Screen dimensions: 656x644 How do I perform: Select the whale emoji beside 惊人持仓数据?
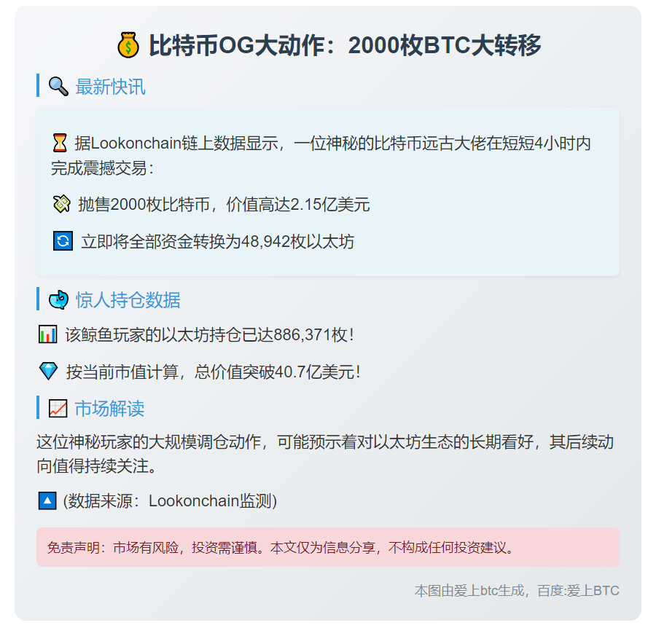pyautogui.click(x=58, y=299)
